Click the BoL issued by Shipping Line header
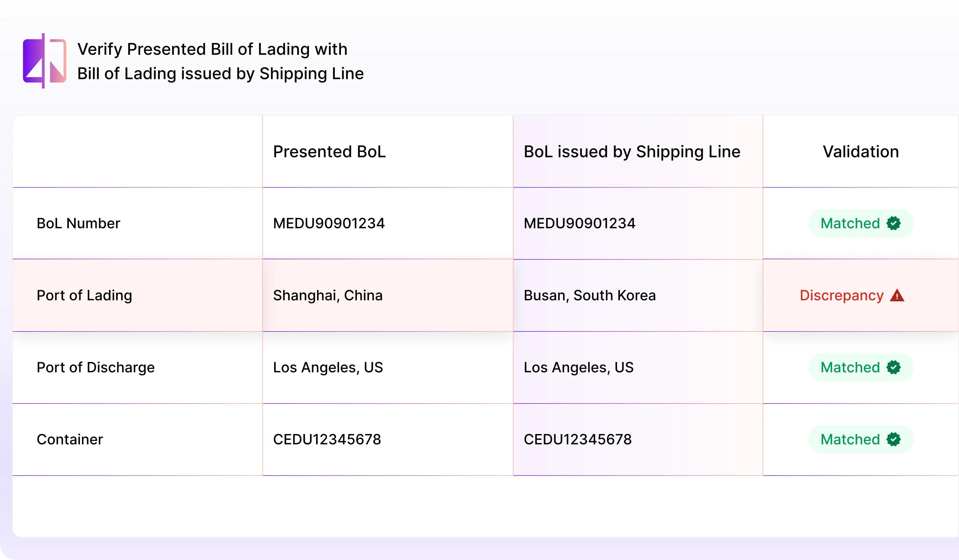The width and height of the screenshot is (959, 560). (x=632, y=152)
